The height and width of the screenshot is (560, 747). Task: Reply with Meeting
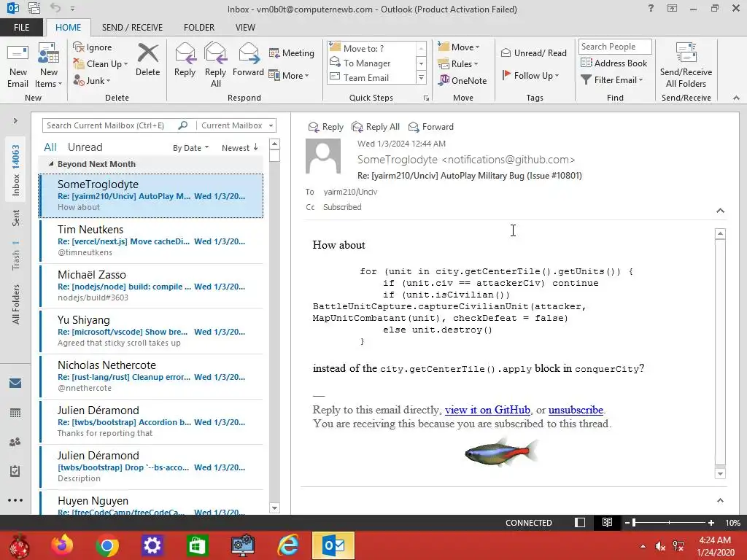point(292,52)
